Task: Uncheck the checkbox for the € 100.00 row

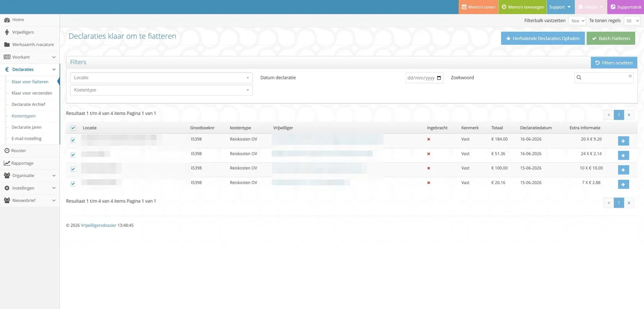Action: point(73,169)
